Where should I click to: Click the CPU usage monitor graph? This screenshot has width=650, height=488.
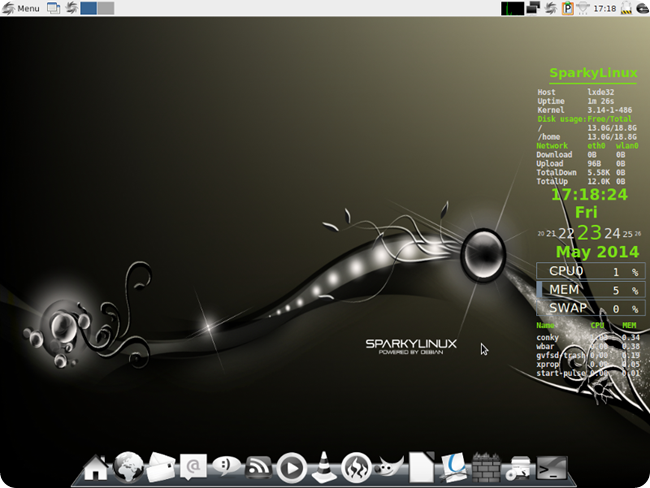(512, 8)
